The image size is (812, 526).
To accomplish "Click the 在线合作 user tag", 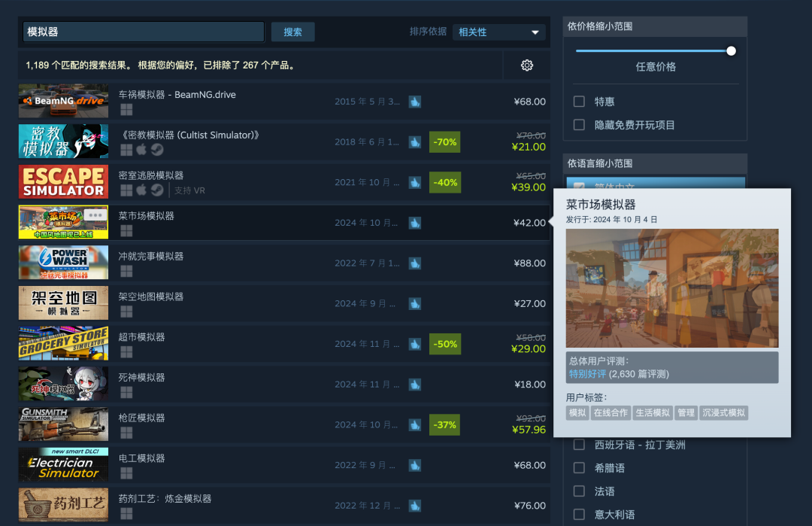I will (611, 413).
